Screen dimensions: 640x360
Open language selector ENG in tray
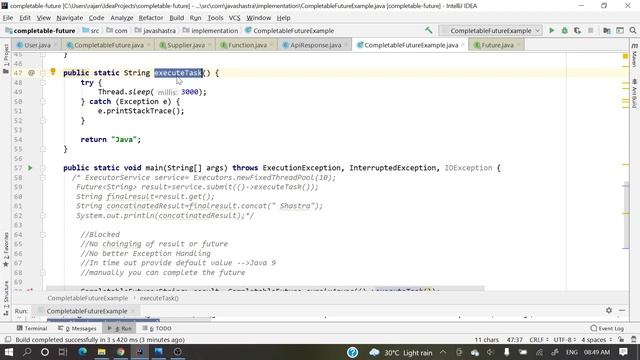[x=571, y=352]
